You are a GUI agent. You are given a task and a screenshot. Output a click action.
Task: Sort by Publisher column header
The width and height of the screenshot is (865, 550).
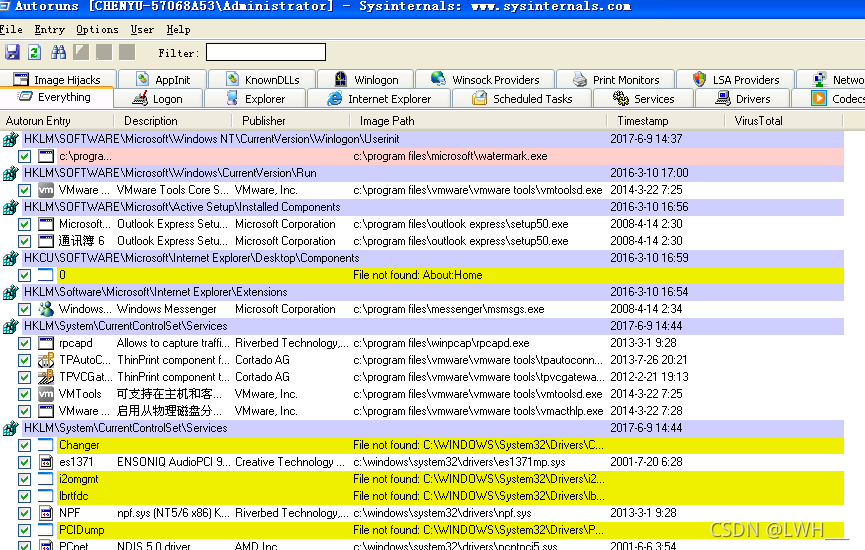[291, 121]
